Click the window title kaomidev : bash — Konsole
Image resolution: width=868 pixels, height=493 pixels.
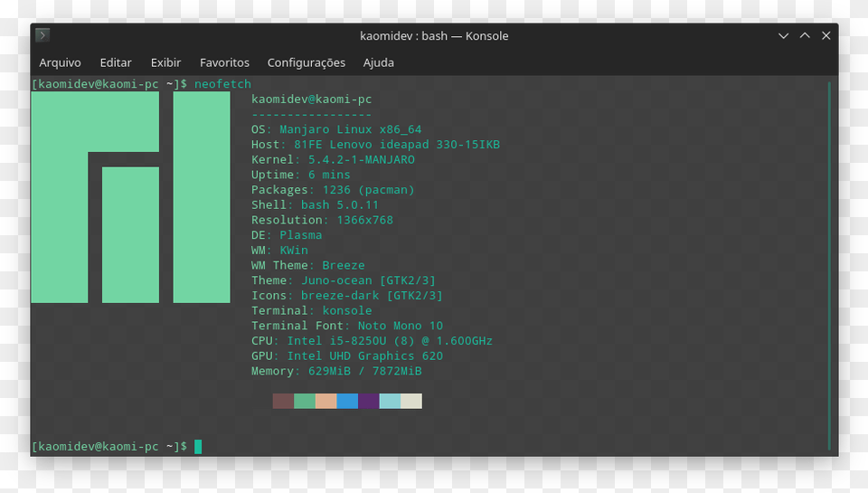(x=434, y=35)
